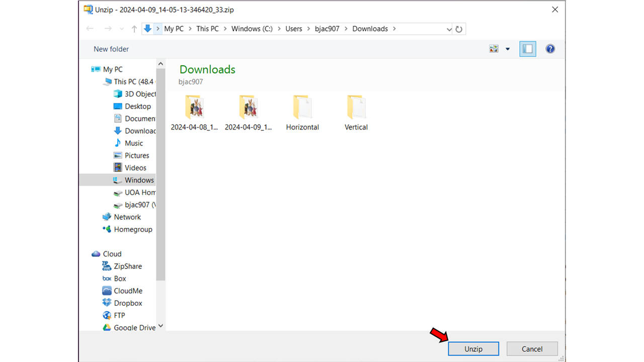The image size is (644, 362).
Task: Click the Network icon in sidebar
Action: click(107, 217)
